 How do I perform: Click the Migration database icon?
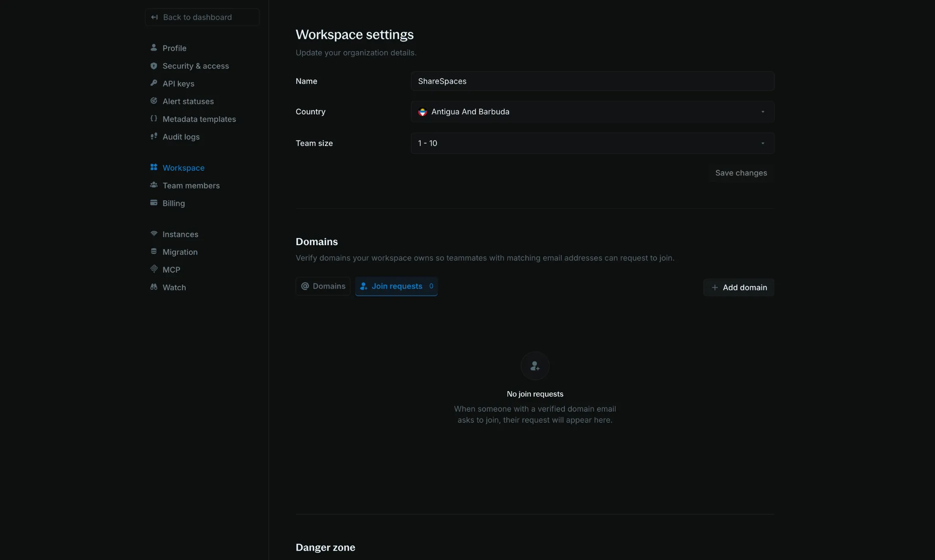pyautogui.click(x=154, y=251)
